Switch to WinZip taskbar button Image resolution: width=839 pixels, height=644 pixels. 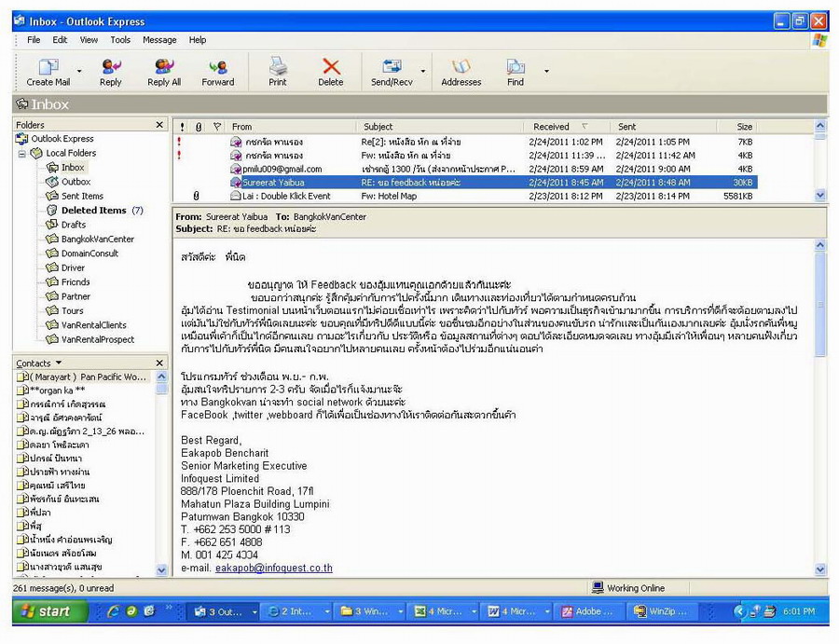(x=661, y=611)
